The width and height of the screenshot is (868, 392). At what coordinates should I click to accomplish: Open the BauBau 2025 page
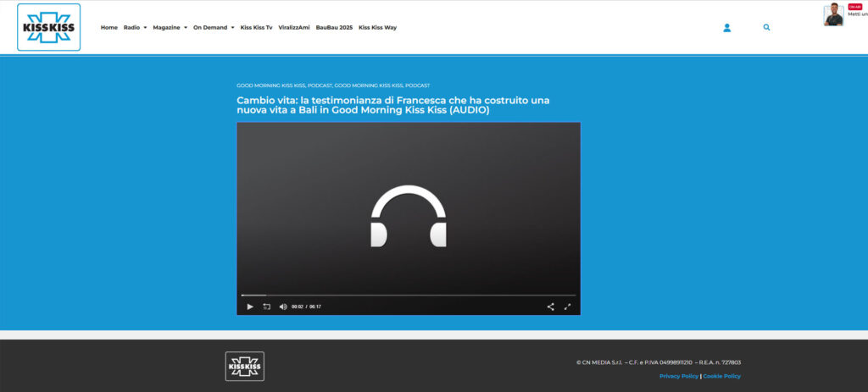pos(334,27)
